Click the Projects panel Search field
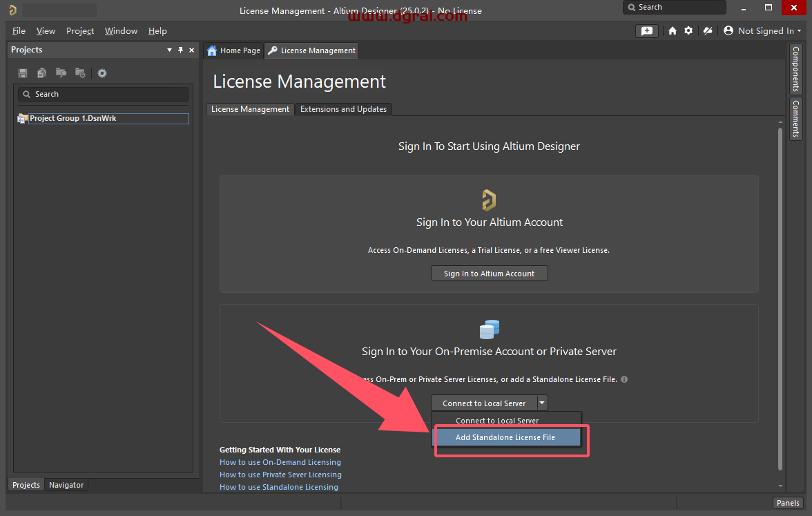Image resolution: width=812 pixels, height=516 pixels. click(103, 94)
